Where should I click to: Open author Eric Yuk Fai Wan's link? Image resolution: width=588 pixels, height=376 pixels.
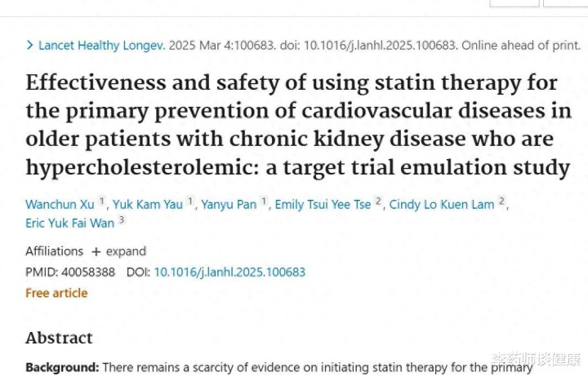[69, 223]
